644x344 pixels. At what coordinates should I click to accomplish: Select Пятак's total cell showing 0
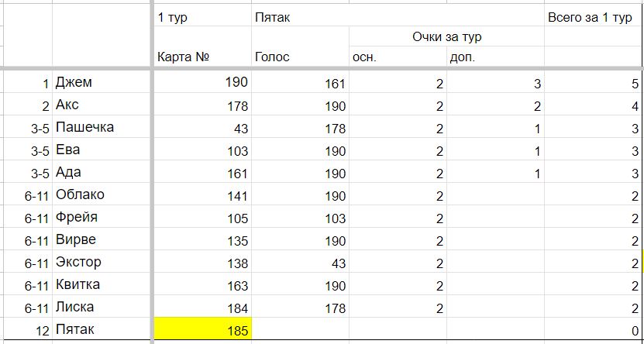click(x=593, y=329)
